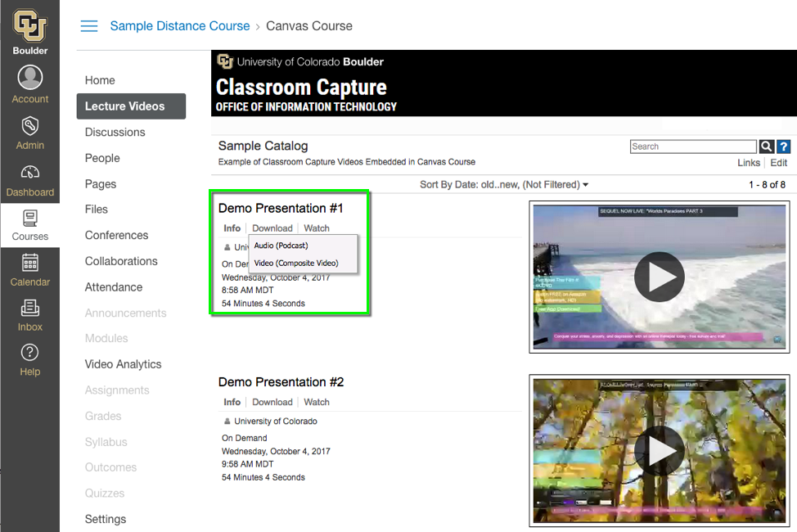Open Quizzes in course menu
797x532 pixels.
[104, 494]
